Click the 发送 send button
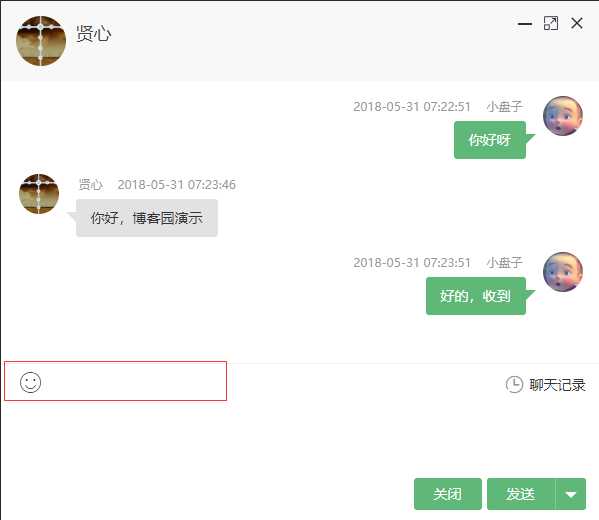Image resolution: width=599 pixels, height=520 pixels. tap(521, 494)
